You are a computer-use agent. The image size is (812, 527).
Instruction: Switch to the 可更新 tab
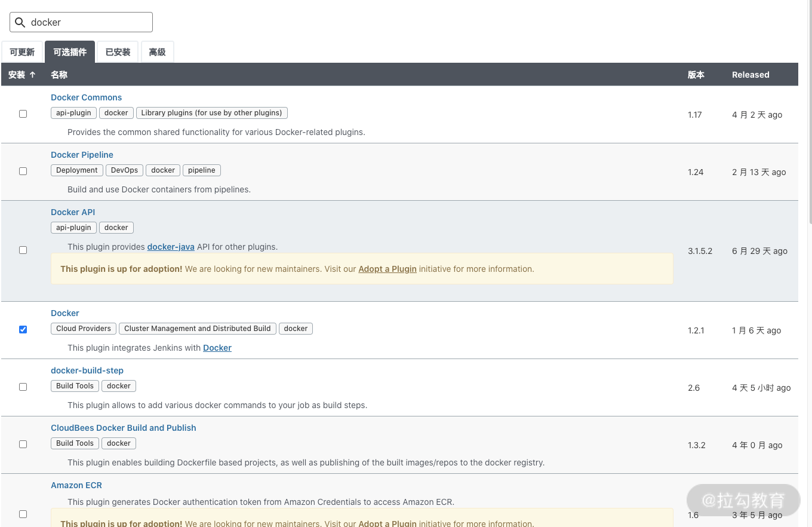pyautogui.click(x=22, y=52)
